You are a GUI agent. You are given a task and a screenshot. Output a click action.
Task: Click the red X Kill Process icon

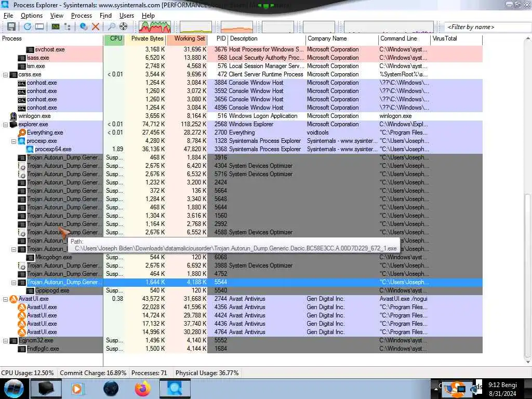click(x=96, y=27)
